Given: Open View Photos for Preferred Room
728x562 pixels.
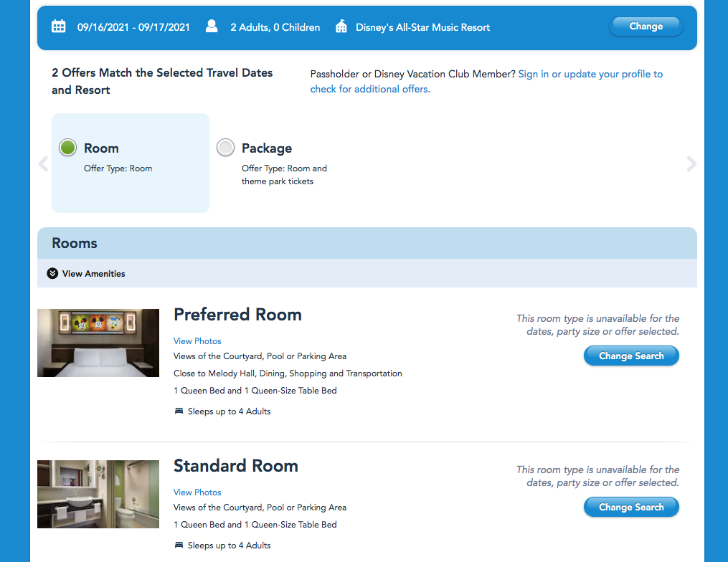Looking at the screenshot, I should [x=197, y=341].
